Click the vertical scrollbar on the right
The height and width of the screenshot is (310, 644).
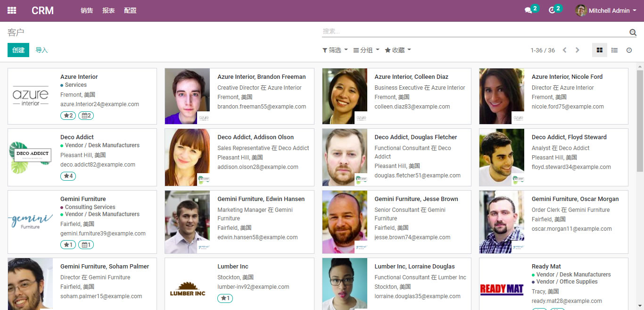pyautogui.click(x=640, y=142)
